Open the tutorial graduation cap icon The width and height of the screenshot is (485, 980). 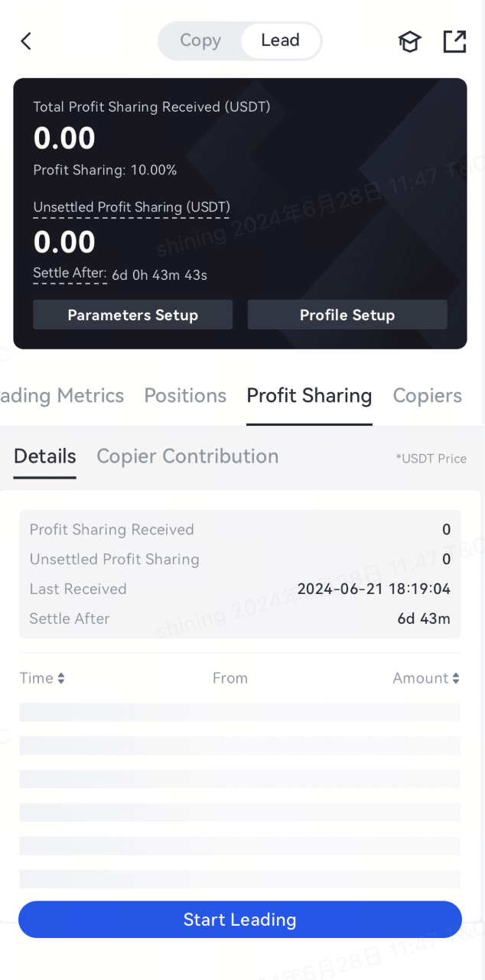(410, 41)
